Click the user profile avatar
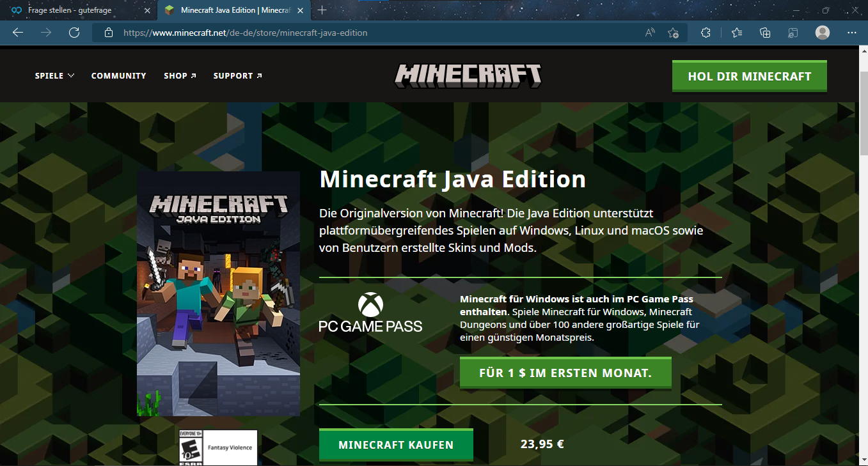 pyautogui.click(x=823, y=33)
